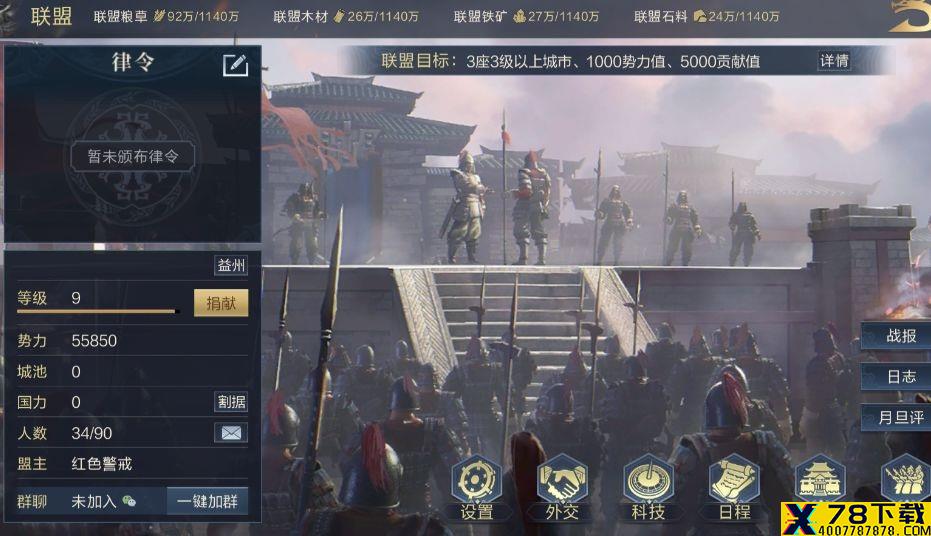This screenshot has width=931, height=536.
Task: Click the WeChat icon beside 未加入
Action: point(129,502)
